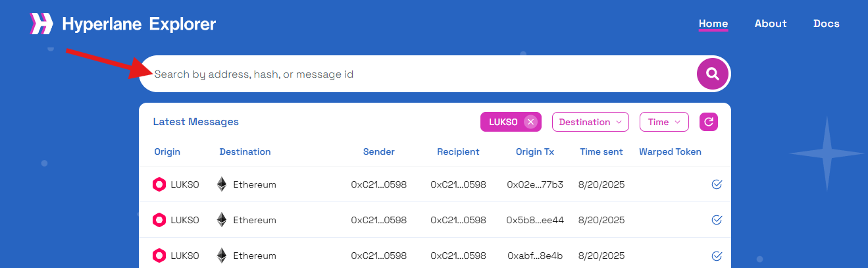Remove the LUKSO origin filter

click(x=530, y=122)
